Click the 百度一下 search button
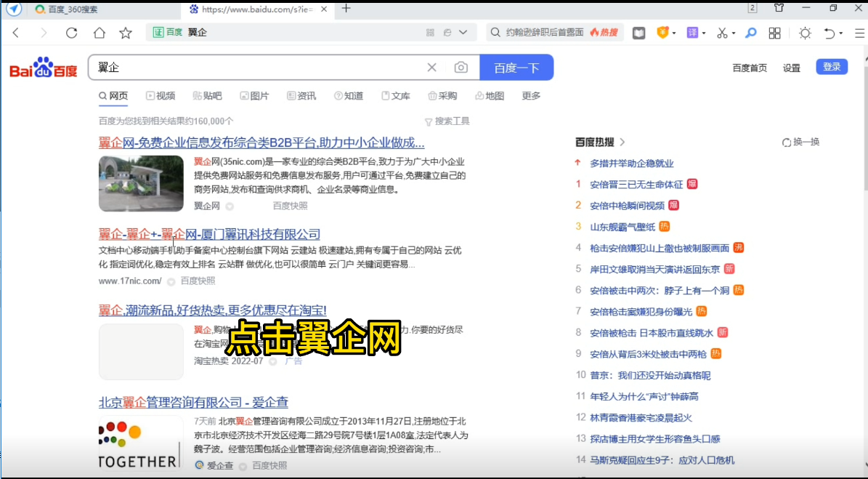Image resolution: width=868 pixels, height=479 pixels. tap(516, 68)
